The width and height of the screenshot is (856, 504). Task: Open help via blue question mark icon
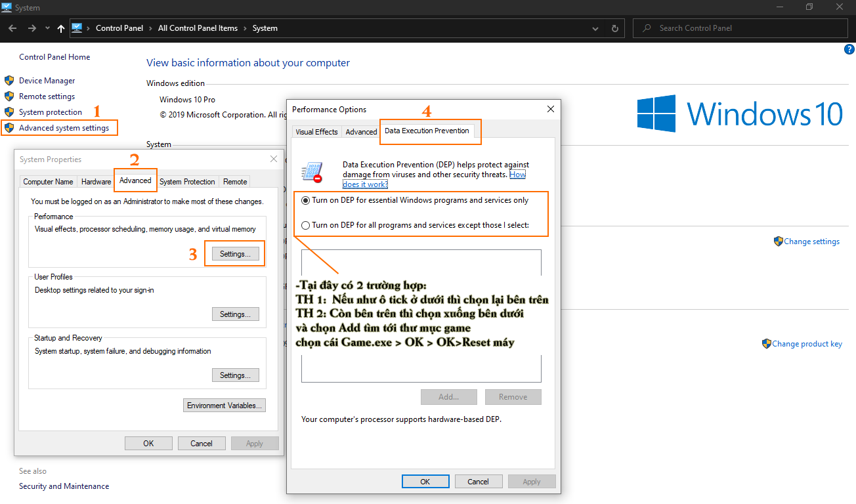coord(849,50)
